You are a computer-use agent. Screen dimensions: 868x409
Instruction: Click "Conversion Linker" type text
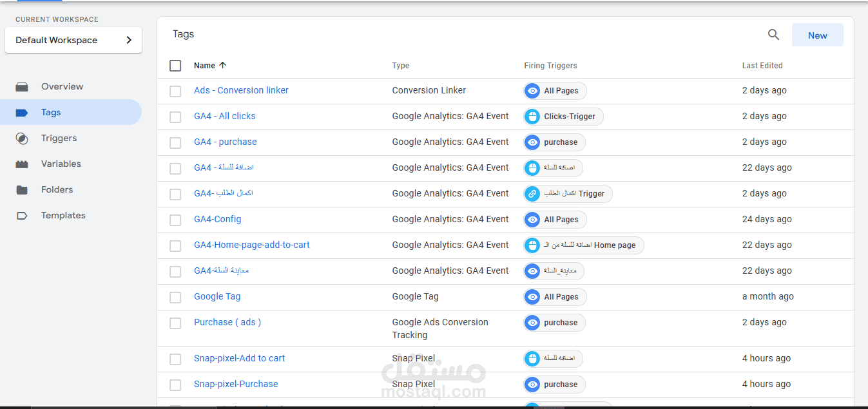[x=429, y=90]
